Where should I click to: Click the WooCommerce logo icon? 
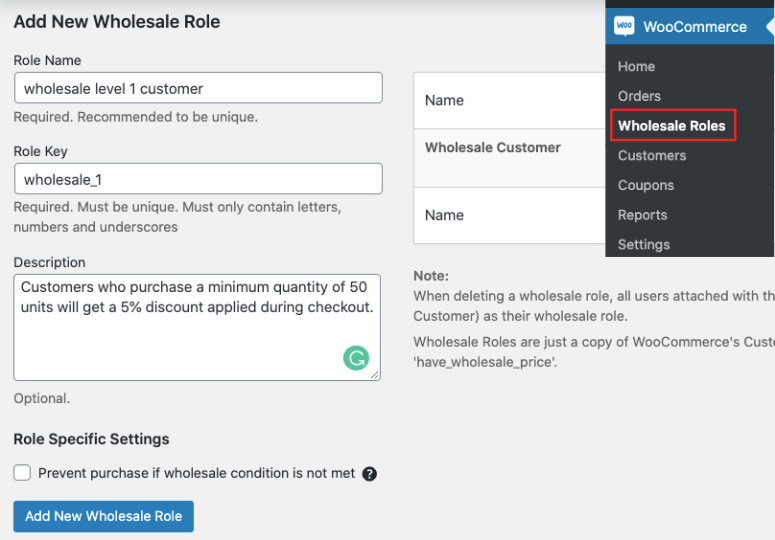[x=624, y=26]
